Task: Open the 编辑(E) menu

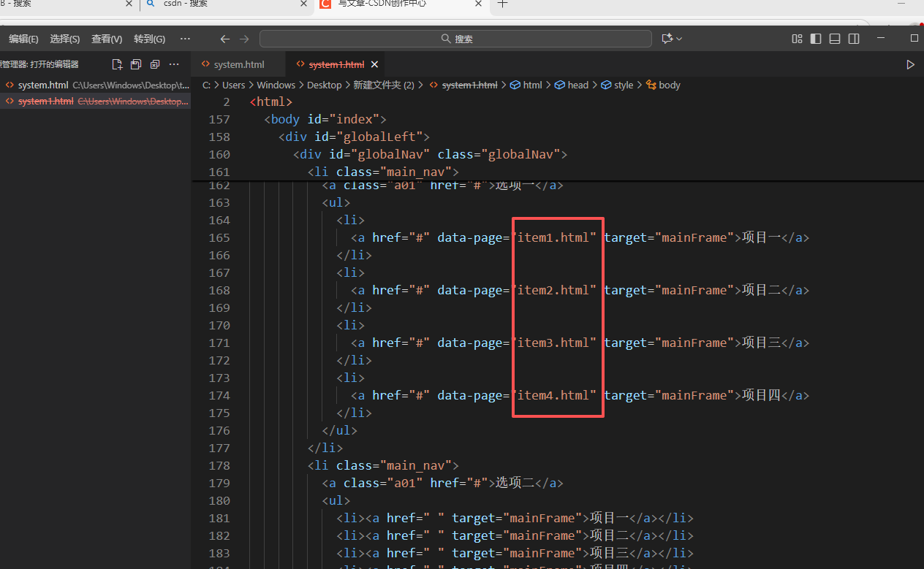Action: pyautogui.click(x=23, y=39)
